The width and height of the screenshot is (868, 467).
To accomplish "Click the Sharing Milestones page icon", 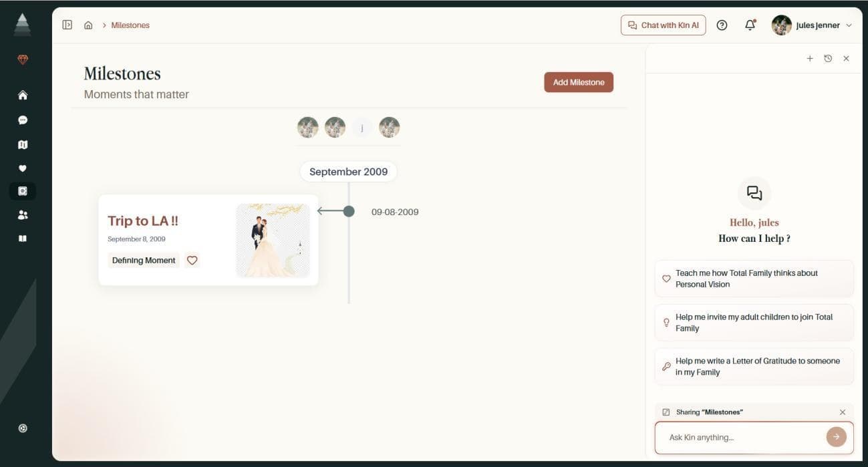I will (x=666, y=412).
